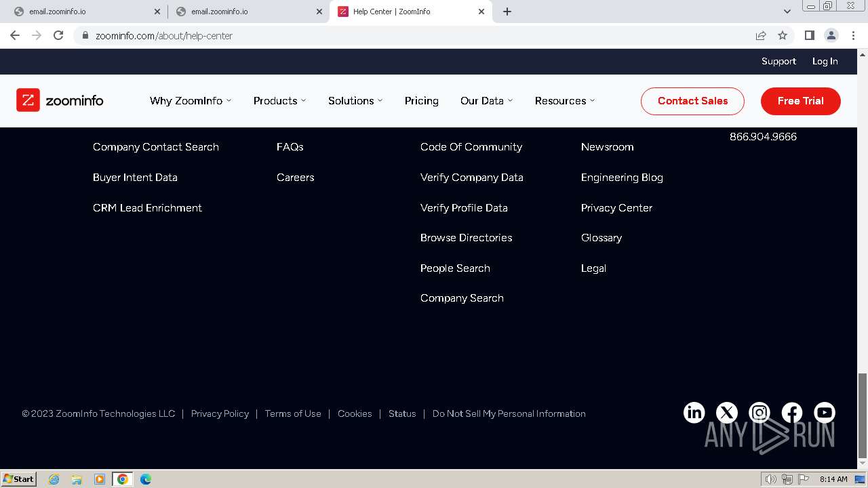The image size is (868, 488).
Task: Open Chrome three-dot menu
Action: [853, 35]
